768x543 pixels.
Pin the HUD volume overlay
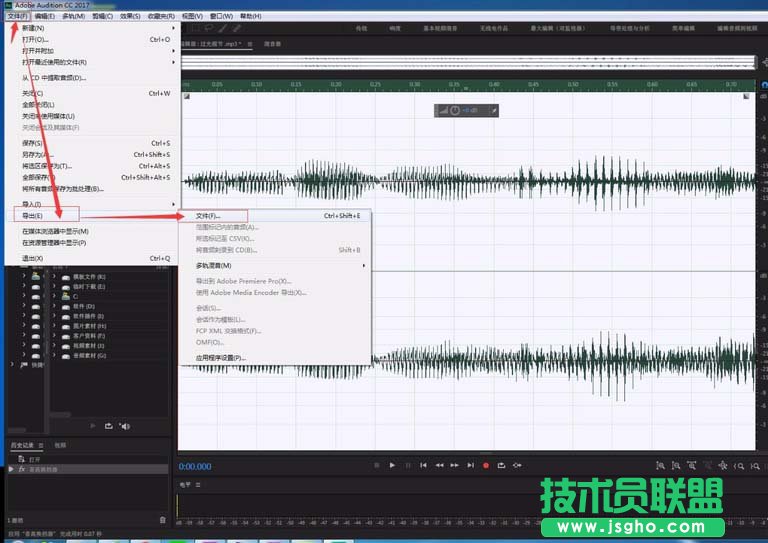[494, 111]
